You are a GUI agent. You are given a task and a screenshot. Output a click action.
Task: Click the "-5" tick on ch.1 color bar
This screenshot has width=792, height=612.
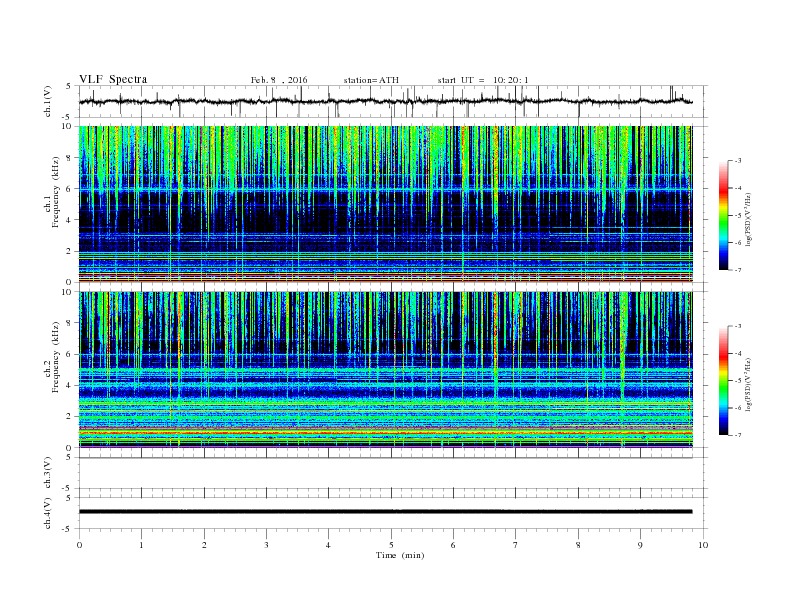[737, 216]
